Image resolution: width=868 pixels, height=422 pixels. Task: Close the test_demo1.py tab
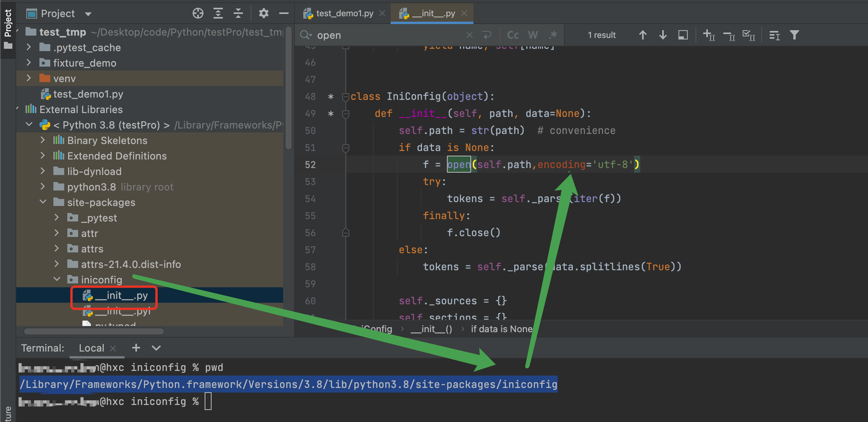pyautogui.click(x=382, y=14)
